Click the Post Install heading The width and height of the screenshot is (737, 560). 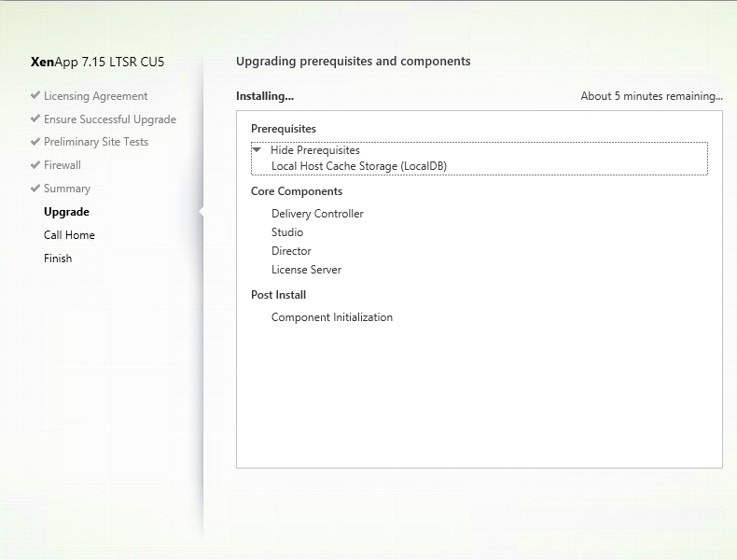[278, 295]
